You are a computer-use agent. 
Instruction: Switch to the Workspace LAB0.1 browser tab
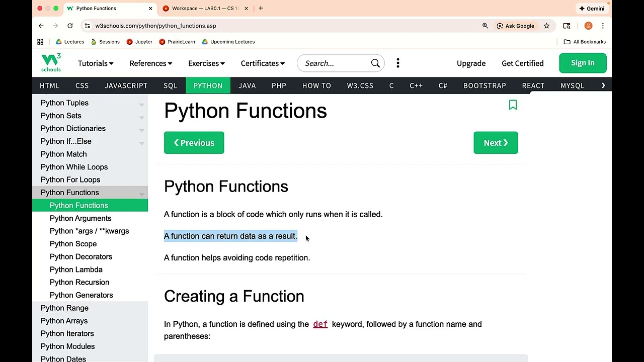point(205,9)
